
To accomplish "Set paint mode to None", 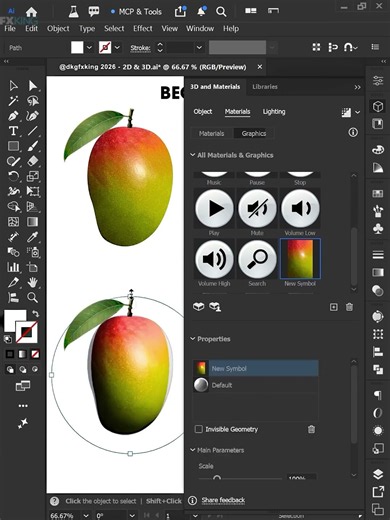I will click(x=35, y=354).
